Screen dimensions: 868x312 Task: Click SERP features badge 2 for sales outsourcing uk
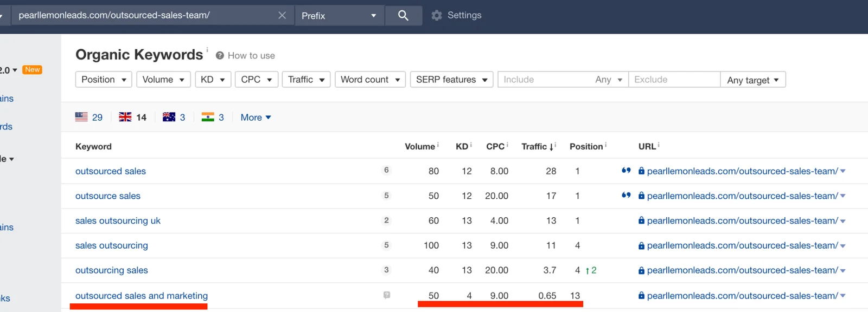tap(386, 220)
